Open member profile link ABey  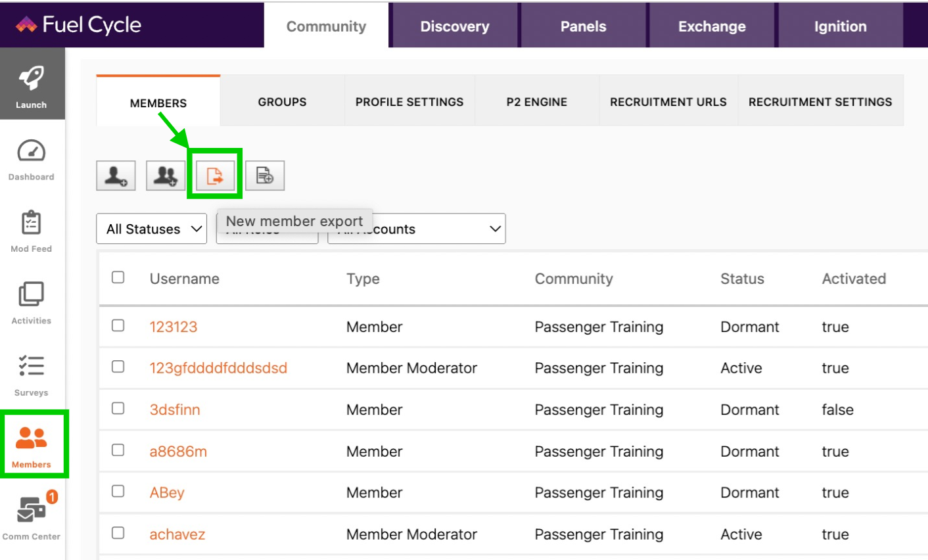click(x=167, y=493)
